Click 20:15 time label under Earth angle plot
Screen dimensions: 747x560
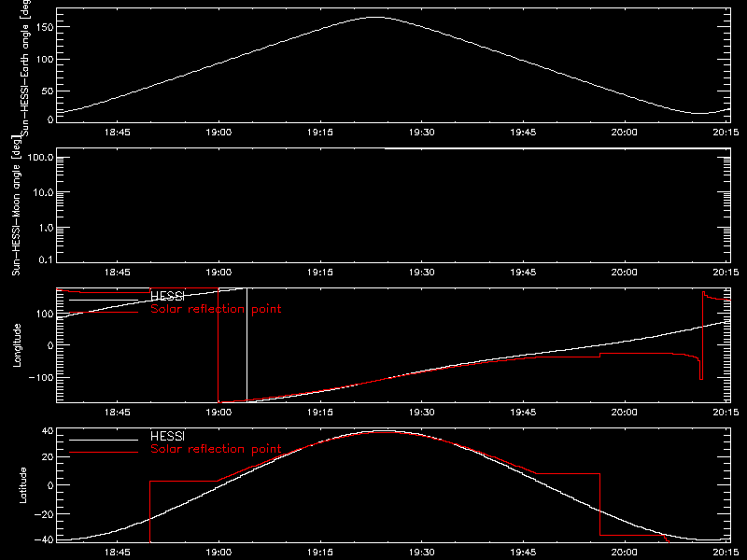coord(726,133)
